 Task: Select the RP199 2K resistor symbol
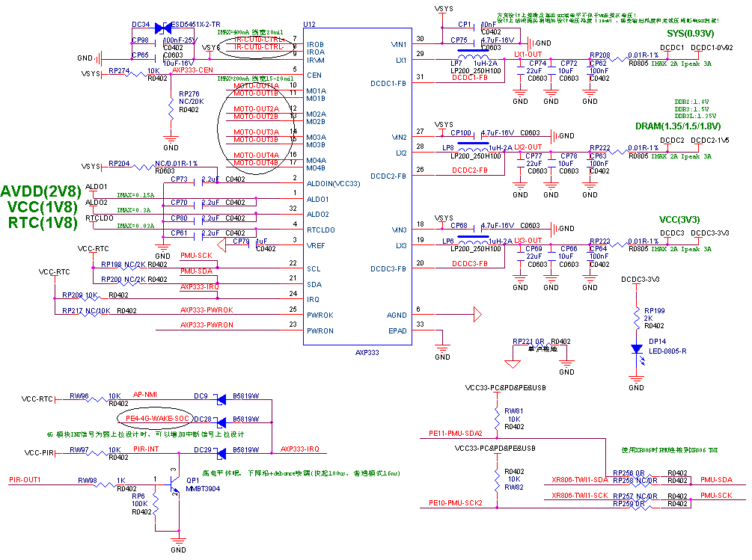coord(636,318)
